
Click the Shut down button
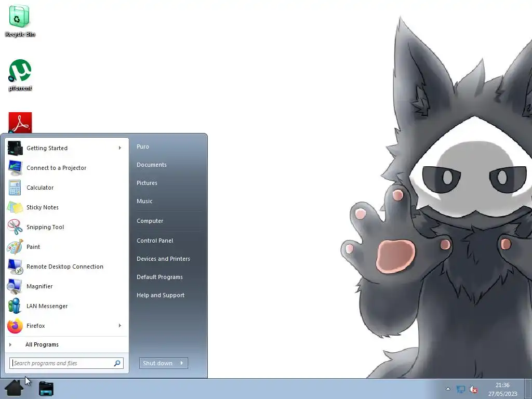pos(158,363)
